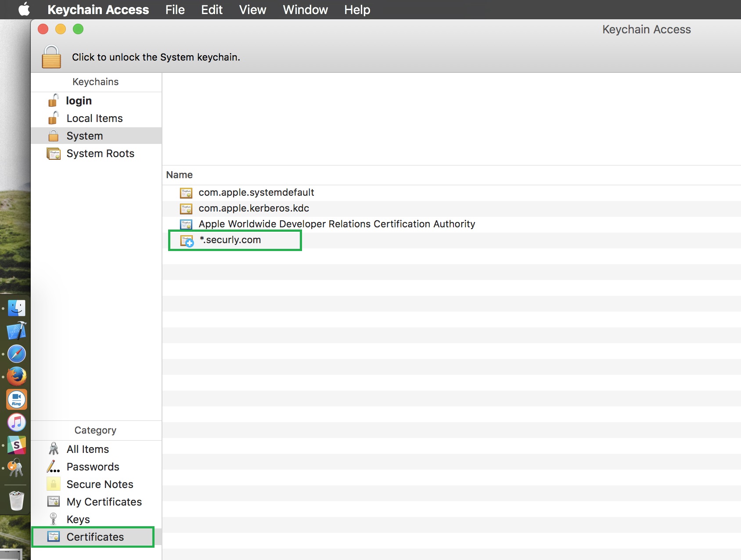Open the View menu
741x560 pixels.
coord(252,10)
